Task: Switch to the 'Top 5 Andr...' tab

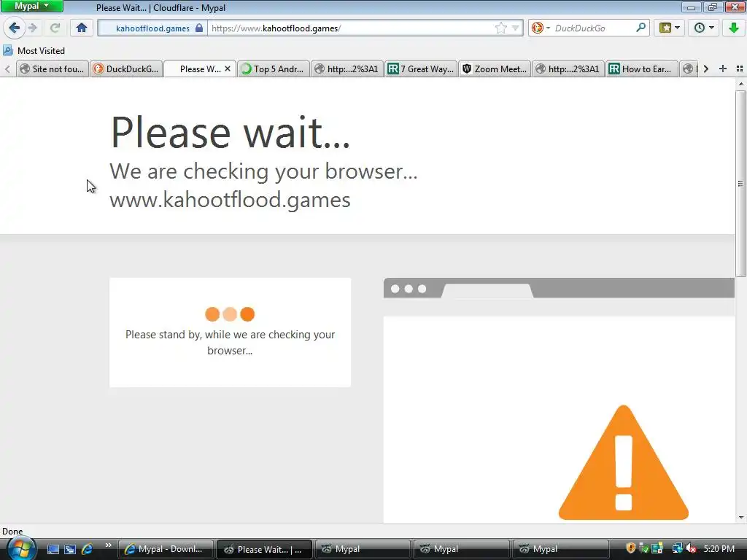Action: click(x=274, y=69)
